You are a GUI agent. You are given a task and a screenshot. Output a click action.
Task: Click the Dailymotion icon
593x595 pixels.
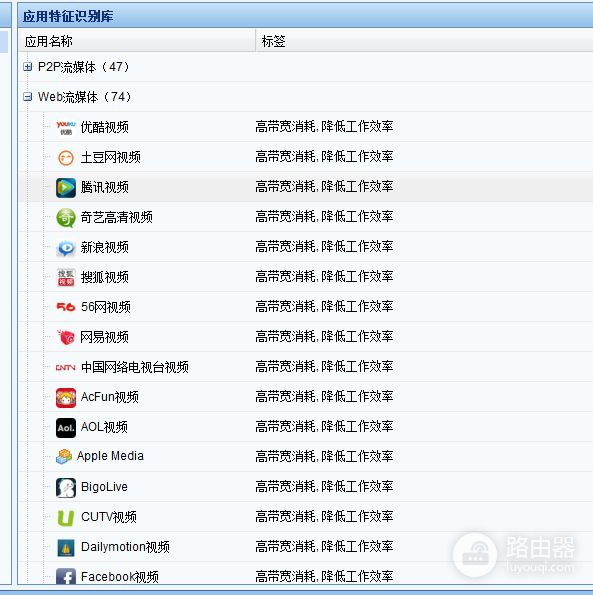click(x=66, y=548)
